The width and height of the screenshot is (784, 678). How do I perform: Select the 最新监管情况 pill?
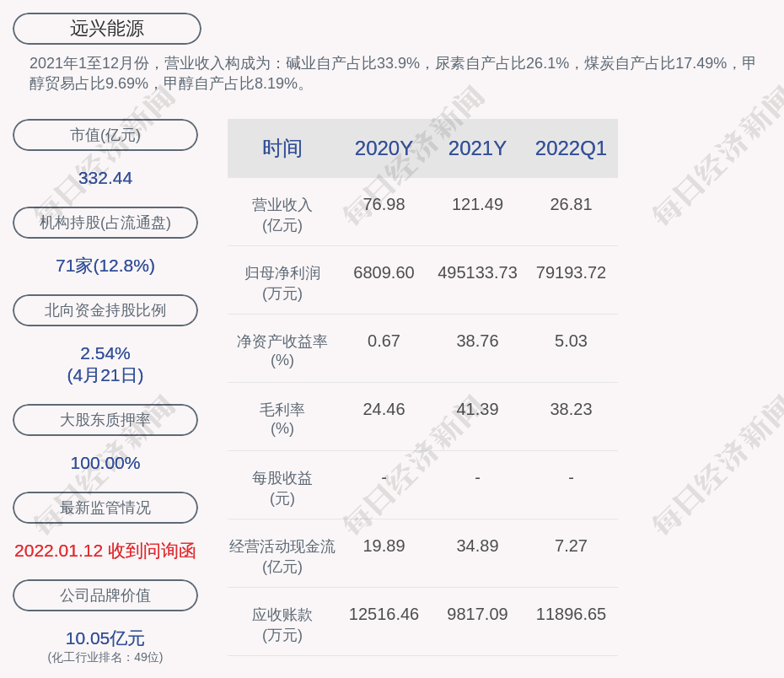pyautogui.click(x=105, y=508)
